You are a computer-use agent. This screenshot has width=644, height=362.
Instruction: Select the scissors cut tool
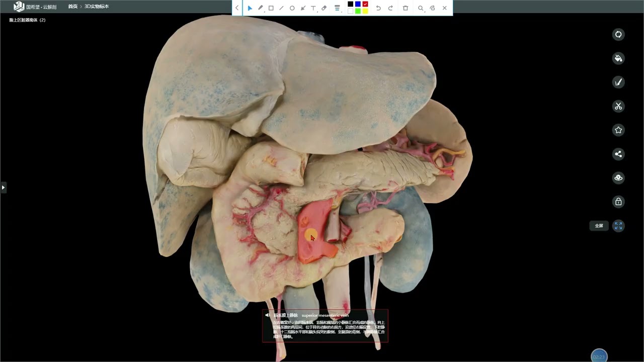(x=618, y=106)
